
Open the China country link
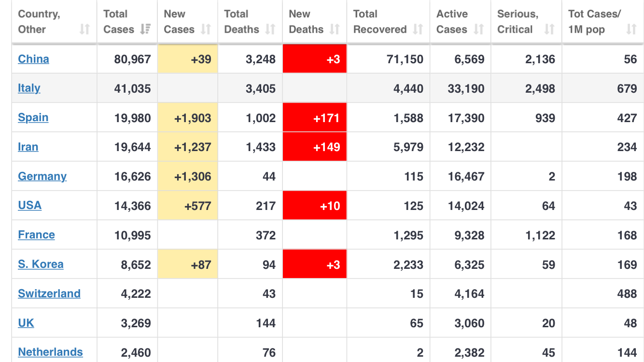point(33,59)
